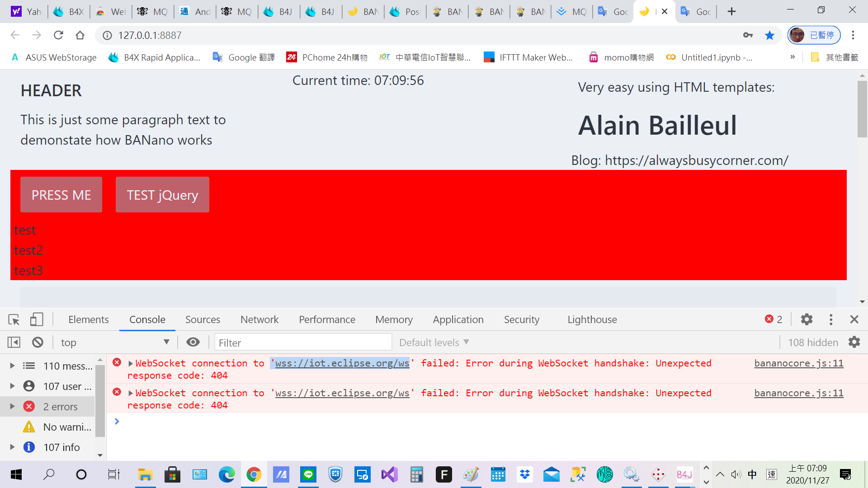Switch to the Network tab

pos(259,320)
